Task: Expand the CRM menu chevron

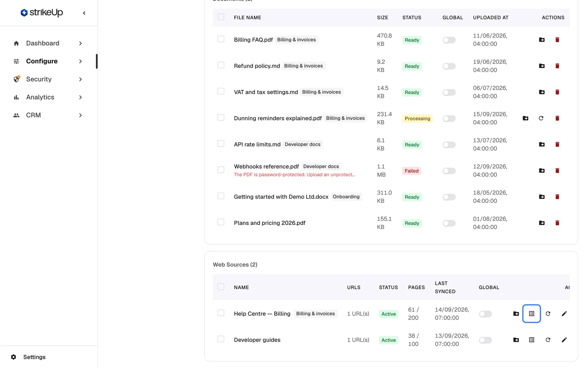Action: (80, 115)
